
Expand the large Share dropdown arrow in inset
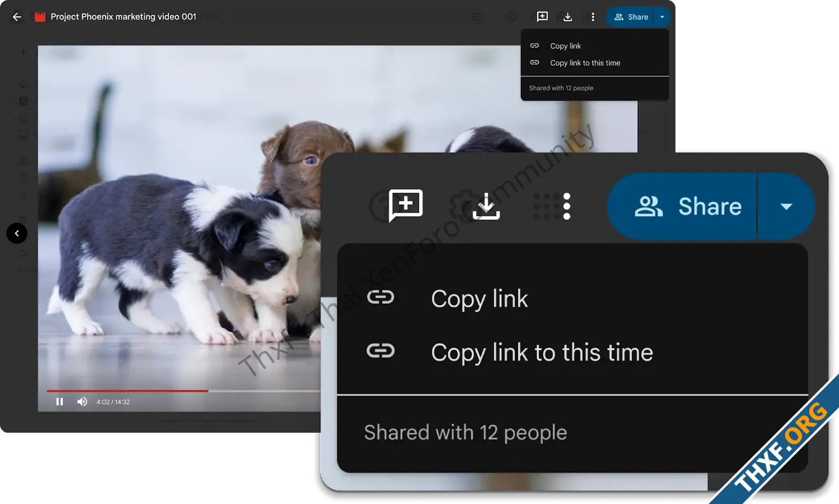point(786,206)
